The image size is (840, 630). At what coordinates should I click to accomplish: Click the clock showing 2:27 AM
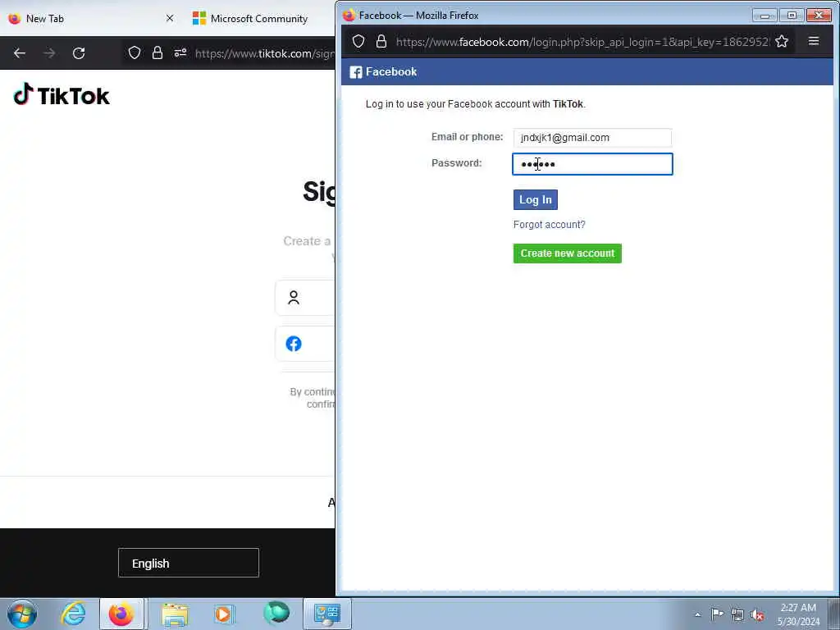(798, 608)
